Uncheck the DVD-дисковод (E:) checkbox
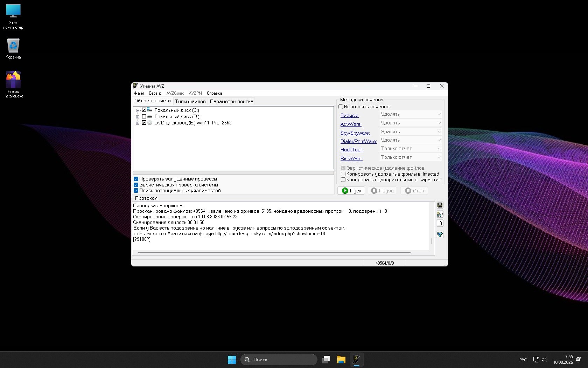The image size is (588, 368). (x=144, y=123)
